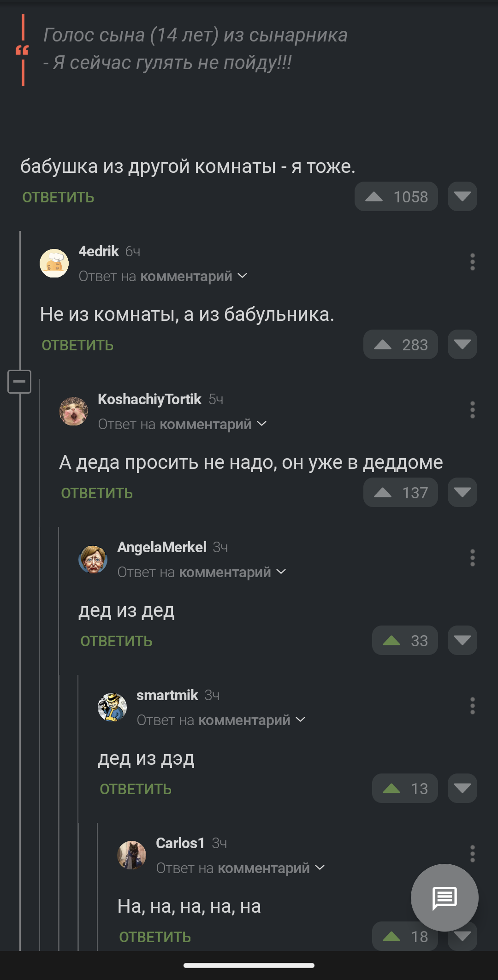The height and width of the screenshot is (980, 498).
Task: Collapse the comment thread with minus box
Action: (19, 382)
